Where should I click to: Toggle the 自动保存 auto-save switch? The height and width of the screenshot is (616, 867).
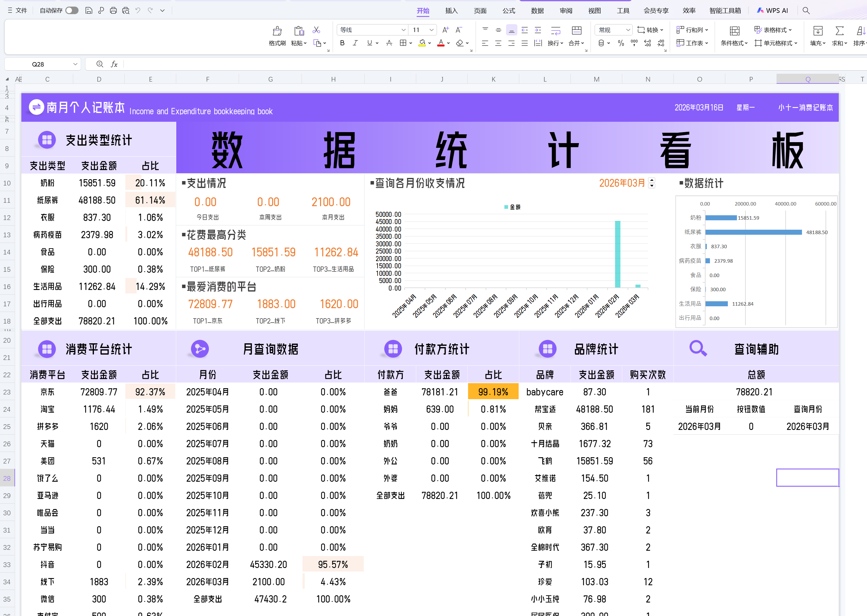pos(72,11)
